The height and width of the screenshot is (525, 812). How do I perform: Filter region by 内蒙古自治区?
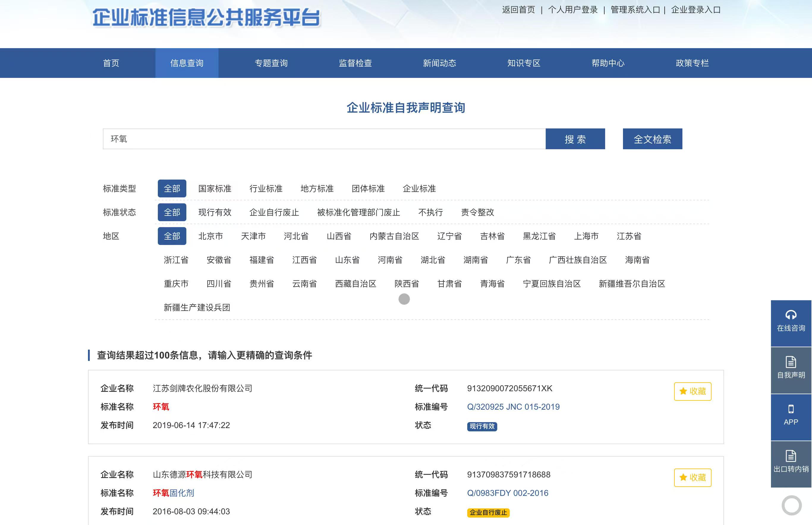(395, 236)
